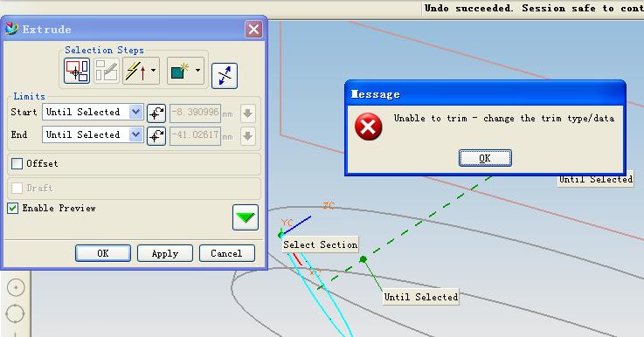Click the Start distance value field
644x337 pixels.
[195, 113]
